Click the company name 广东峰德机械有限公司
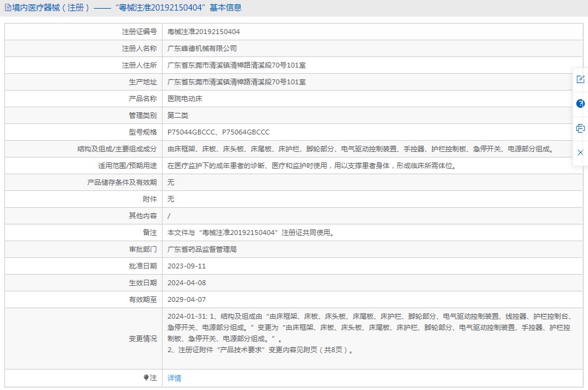Screen dimensions: 588x390 pyautogui.click(x=202, y=48)
